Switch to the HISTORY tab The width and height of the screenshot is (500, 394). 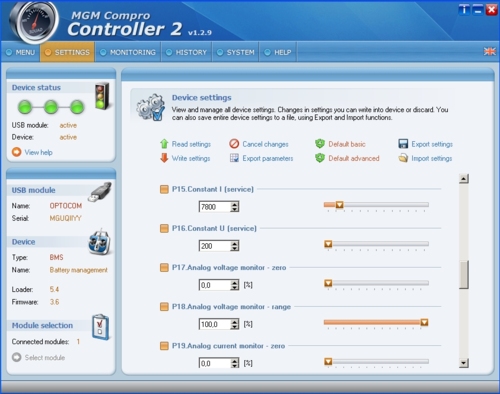point(187,52)
